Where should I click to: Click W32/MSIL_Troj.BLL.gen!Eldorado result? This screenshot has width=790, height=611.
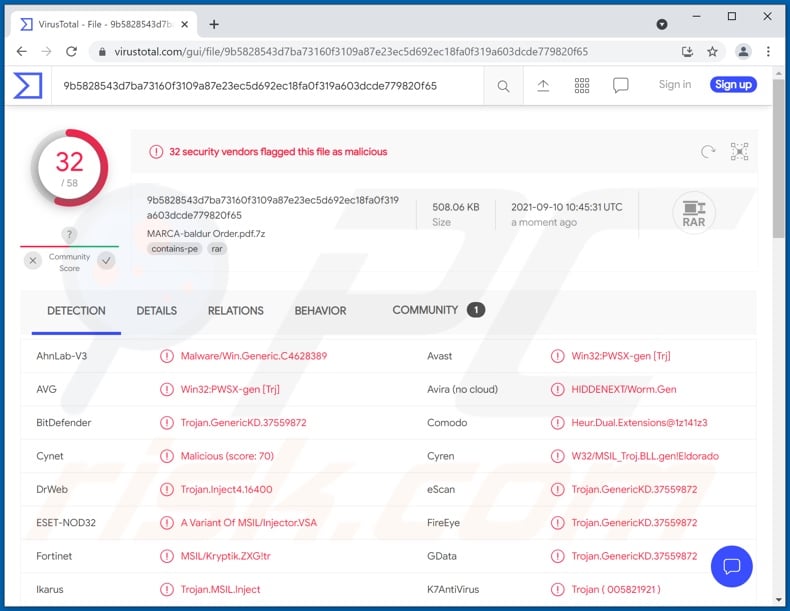[645, 456]
